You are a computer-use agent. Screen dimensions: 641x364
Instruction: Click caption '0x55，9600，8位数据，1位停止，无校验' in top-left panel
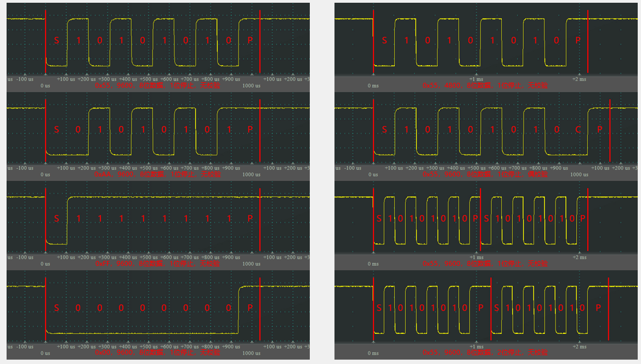pos(158,86)
